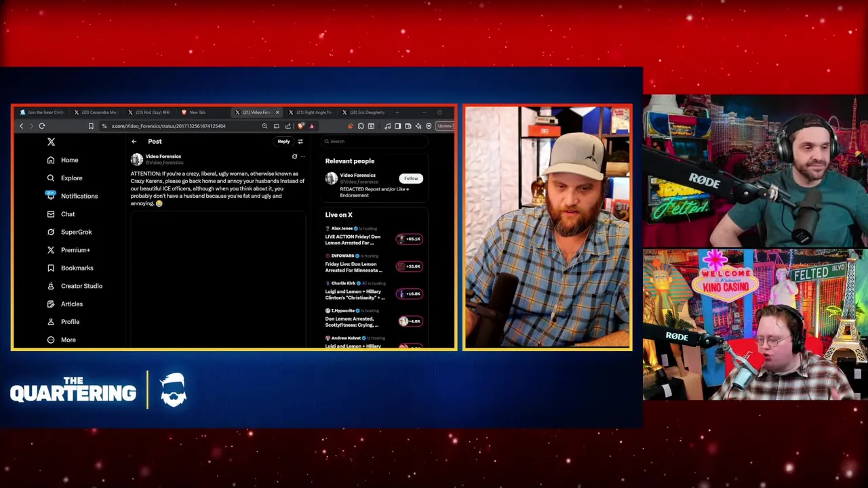The image size is (868, 488).
Task: Open the three-dot post options menu
Action: pos(303,157)
